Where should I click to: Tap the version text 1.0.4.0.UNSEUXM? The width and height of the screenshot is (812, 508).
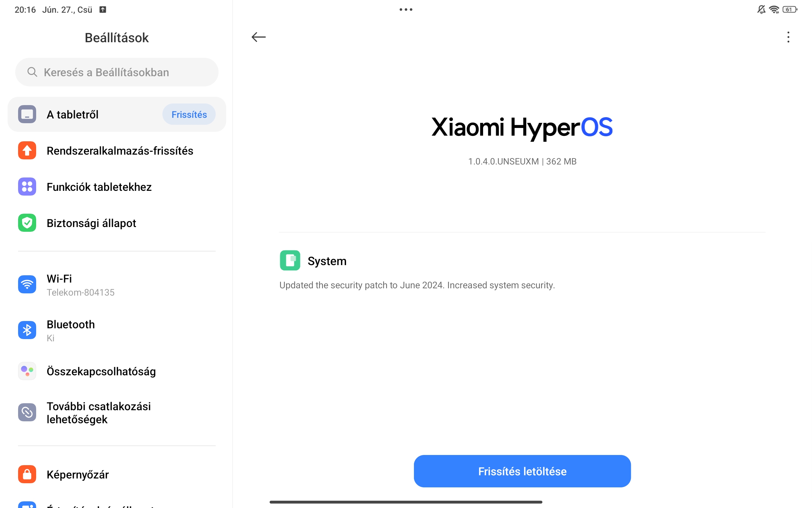[x=503, y=161]
